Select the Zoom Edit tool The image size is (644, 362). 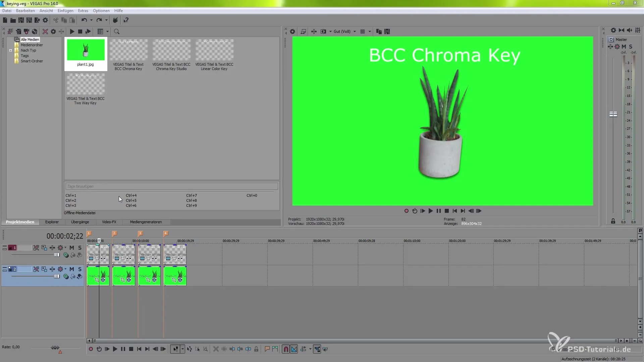205,349
